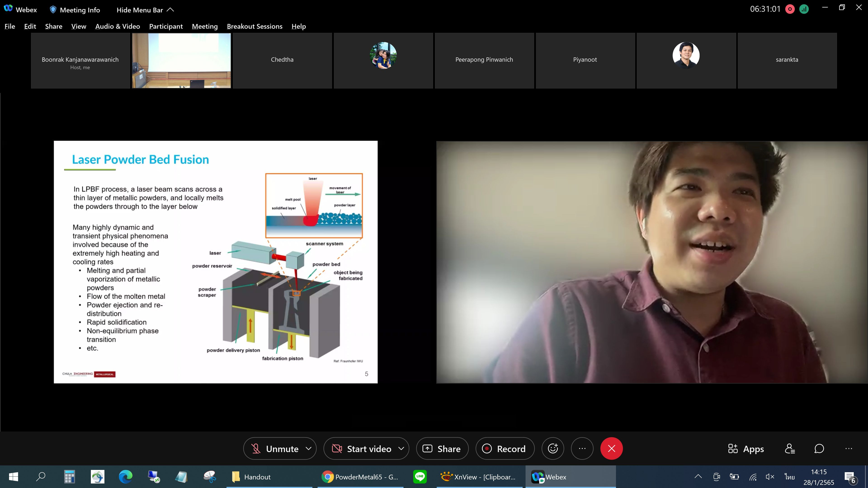Viewport: 868px width, 488px height.
Task: Open the chat panel icon
Action: [819, 449]
